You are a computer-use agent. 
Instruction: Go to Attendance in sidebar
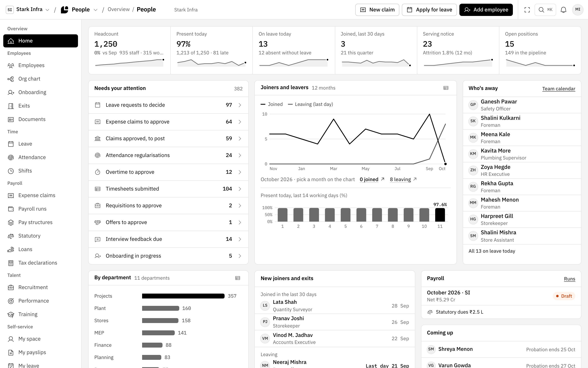[41, 157]
